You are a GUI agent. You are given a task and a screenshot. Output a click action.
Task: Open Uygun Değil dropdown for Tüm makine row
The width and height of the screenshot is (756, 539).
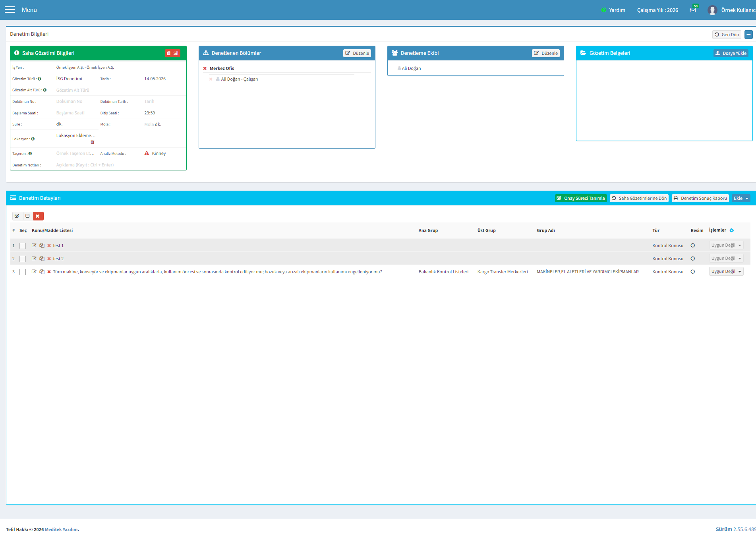pos(726,272)
